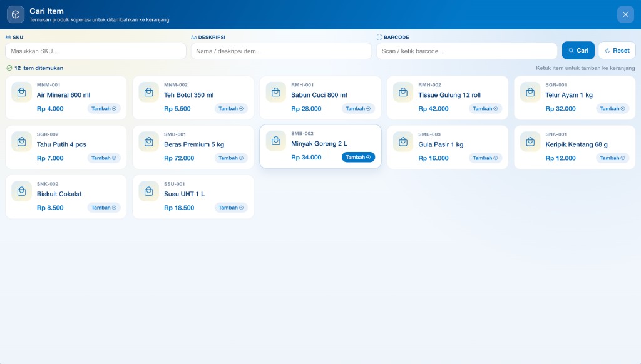Click the SKU label above the field
The width and height of the screenshot is (641, 364).
(18, 37)
